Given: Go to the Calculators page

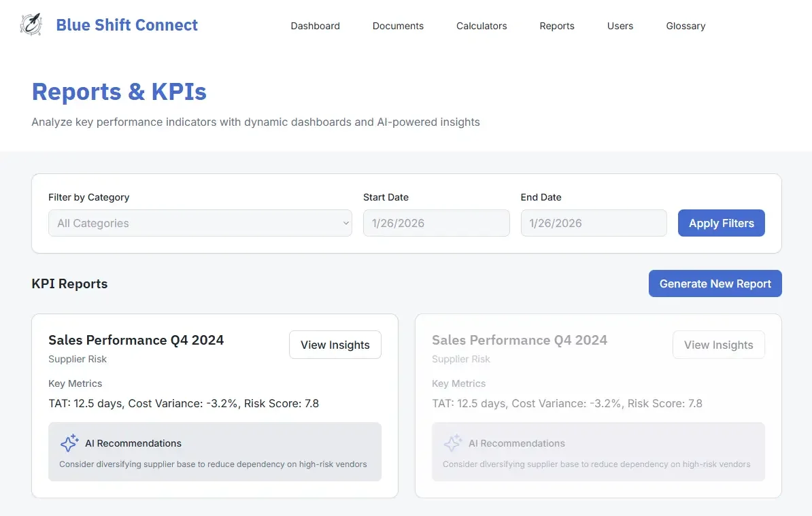Looking at the screenshot, I should tap(481, 26).
